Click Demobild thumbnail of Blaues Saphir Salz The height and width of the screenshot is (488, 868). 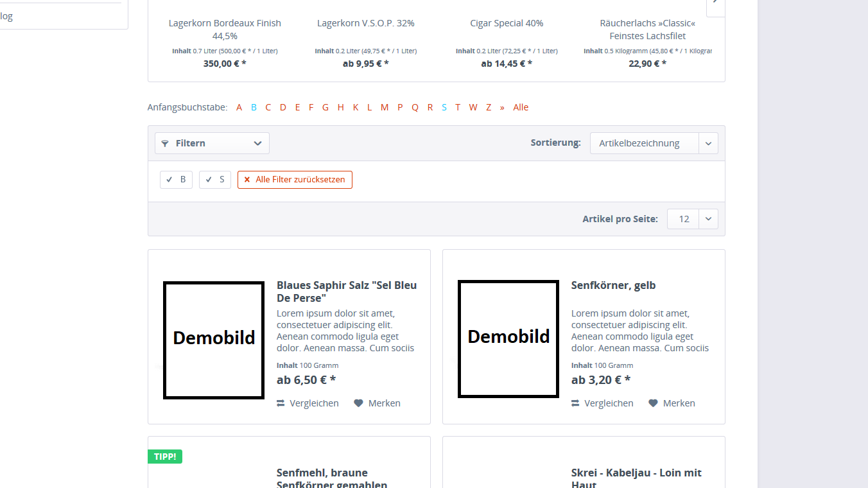(214, 340)
